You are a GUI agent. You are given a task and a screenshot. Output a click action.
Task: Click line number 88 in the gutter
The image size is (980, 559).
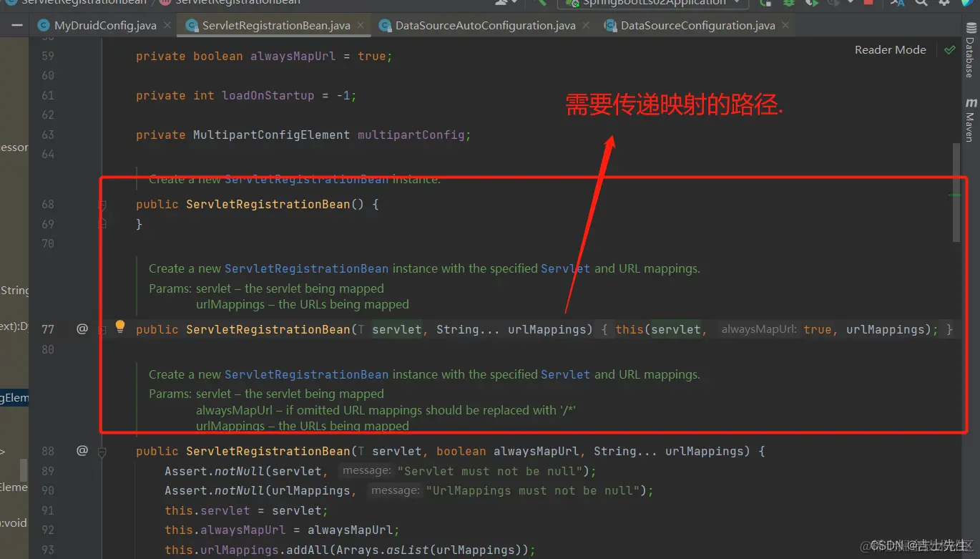[48, 451]
